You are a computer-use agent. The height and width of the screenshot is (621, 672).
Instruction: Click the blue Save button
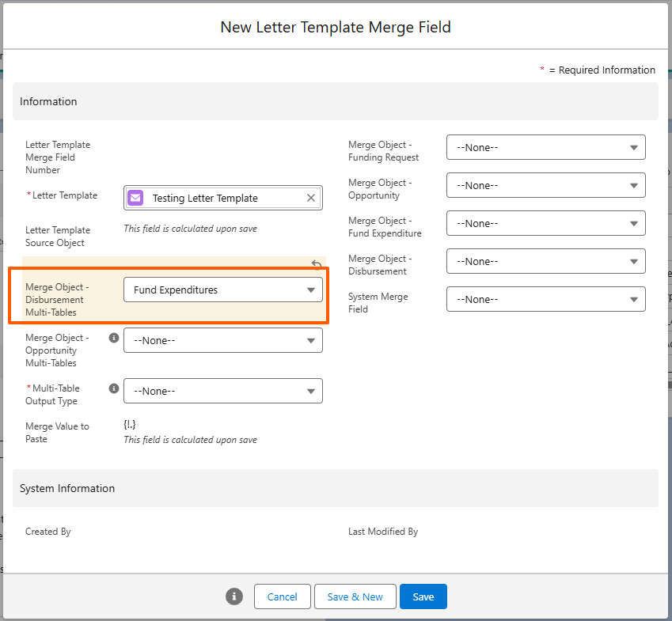click(423, 596)
